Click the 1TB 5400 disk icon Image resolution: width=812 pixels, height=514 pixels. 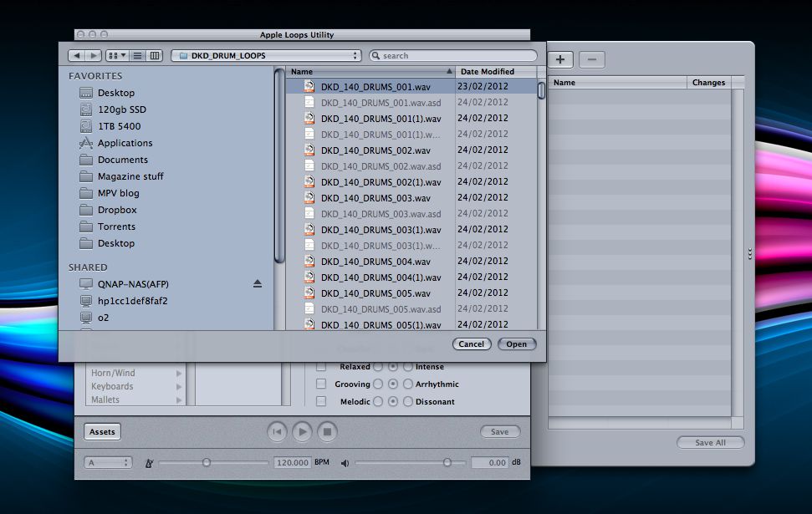(86, 125)
